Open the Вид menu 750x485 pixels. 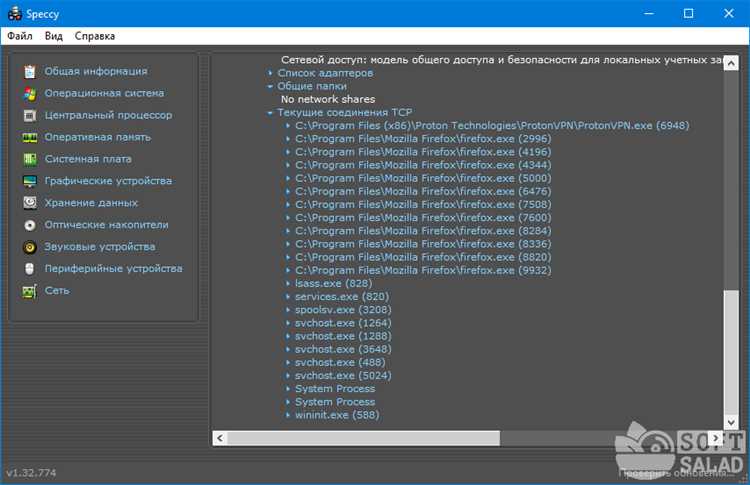54,36
